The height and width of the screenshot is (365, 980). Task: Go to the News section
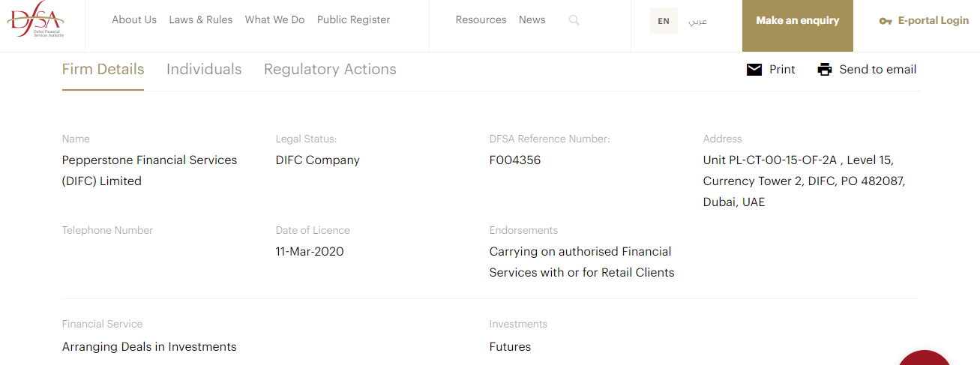pos(532,20)
